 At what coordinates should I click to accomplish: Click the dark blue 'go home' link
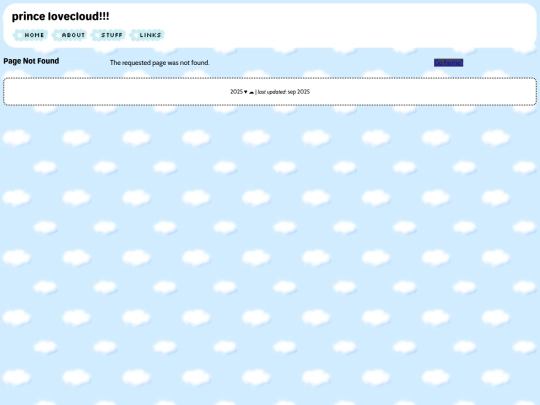(x=448, y=63)
